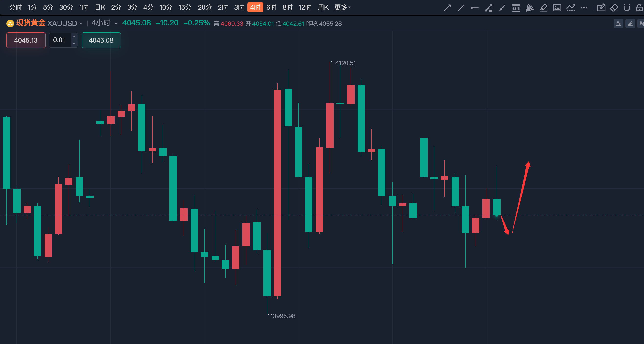The width and height of the screenshot is (644, 344).
Task: Click the red 4045.13 sell price button
Action: 26,40
